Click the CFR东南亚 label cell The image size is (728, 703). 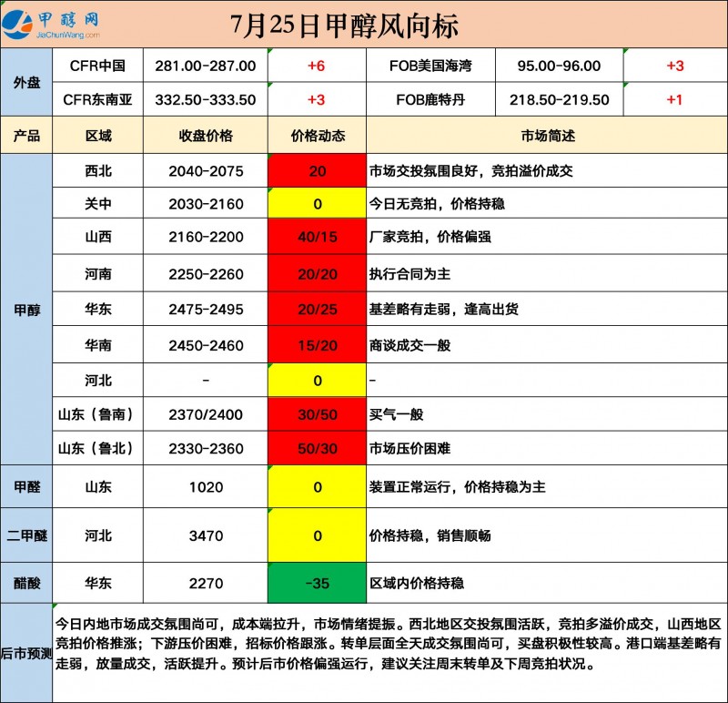(97, 99)
